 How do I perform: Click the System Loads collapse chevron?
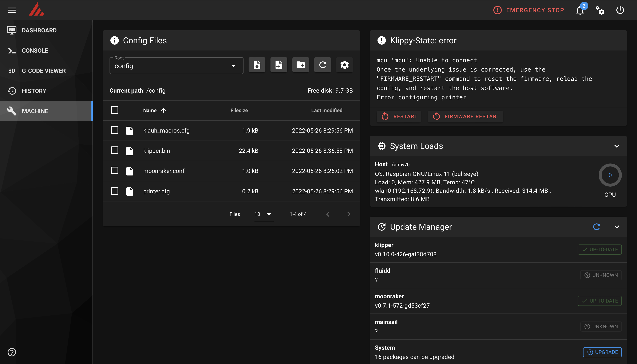(617, 146)
